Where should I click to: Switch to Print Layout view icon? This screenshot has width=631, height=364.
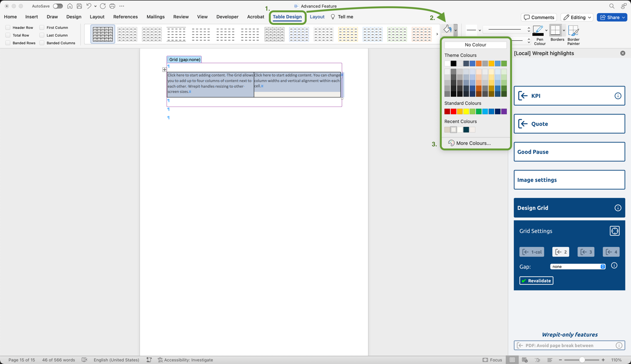[512, 360]
